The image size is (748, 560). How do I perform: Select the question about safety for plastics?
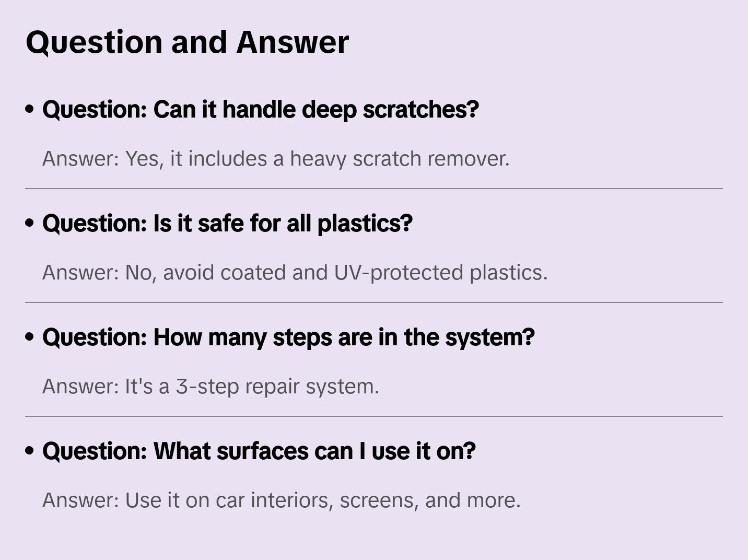[227, 224]
